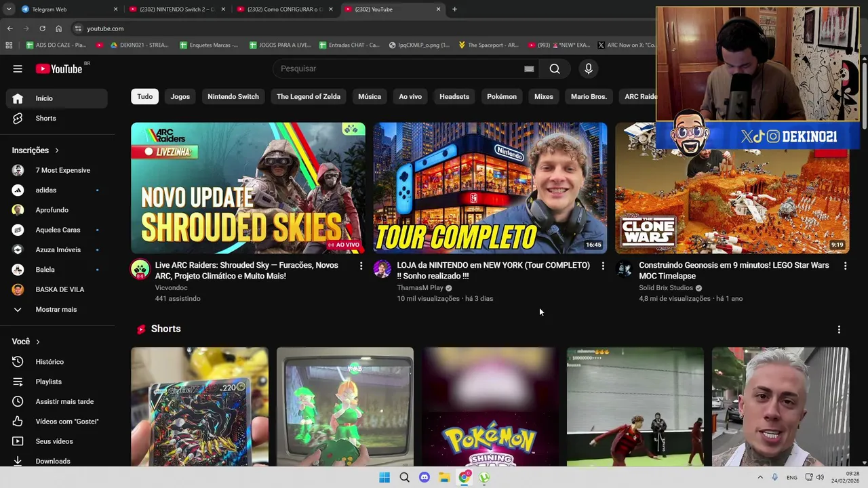Expand the Você section chevron

[38, 342]
